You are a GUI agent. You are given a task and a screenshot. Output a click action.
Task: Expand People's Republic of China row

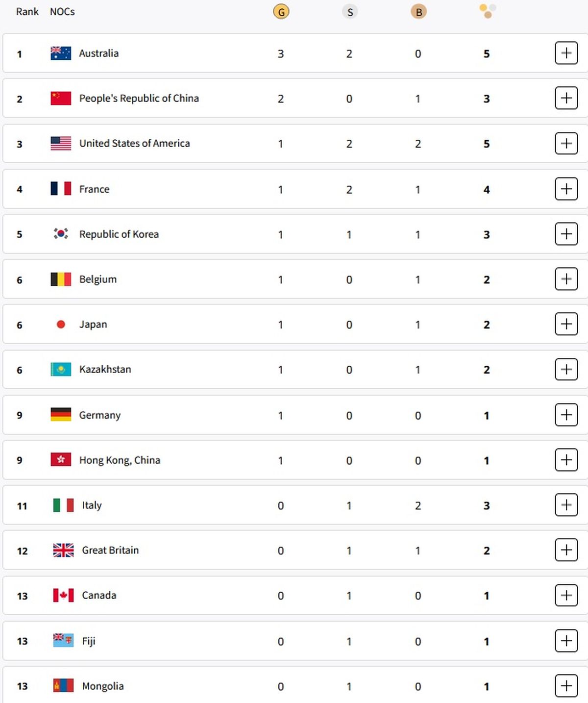tap(566, 98)
